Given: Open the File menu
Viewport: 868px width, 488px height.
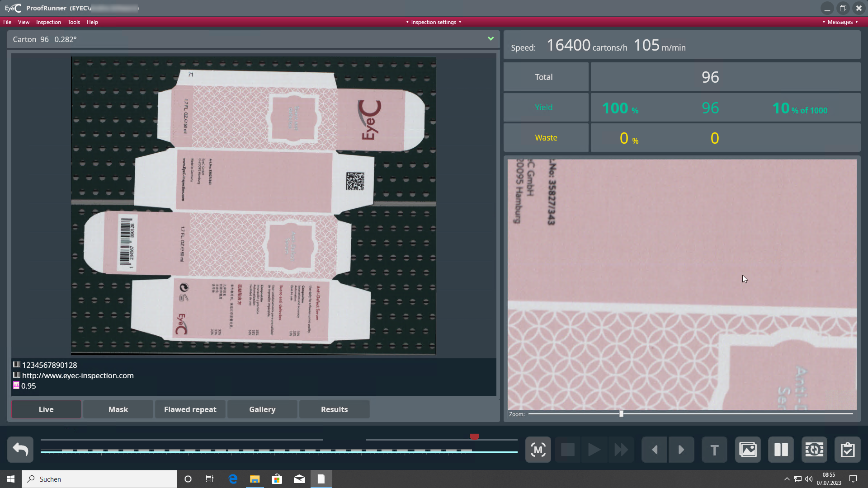Looking at the screenshot, I should coord(7,22).
